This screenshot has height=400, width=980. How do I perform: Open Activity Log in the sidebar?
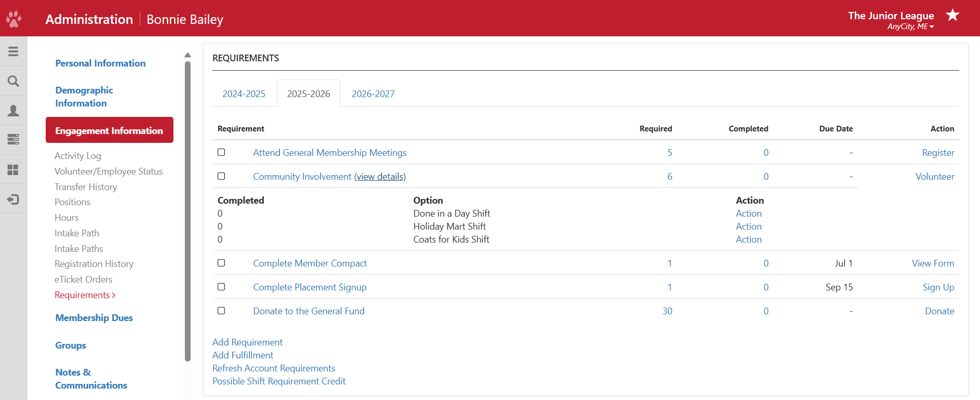(78, 156)
